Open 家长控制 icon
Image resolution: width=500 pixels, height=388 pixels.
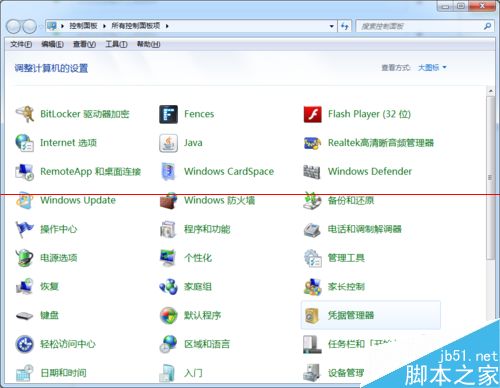312,287
